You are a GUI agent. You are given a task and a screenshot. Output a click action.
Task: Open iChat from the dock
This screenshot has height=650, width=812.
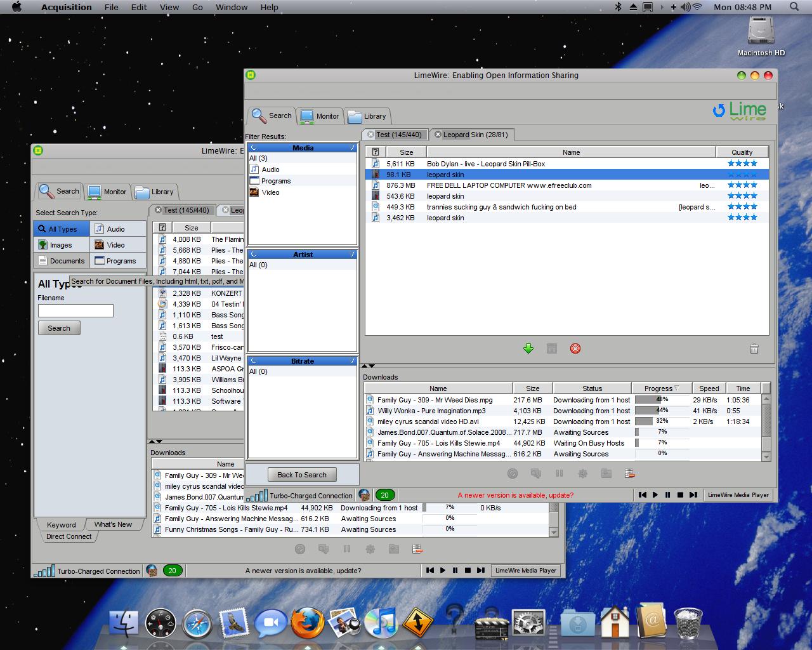pos(271,623)
